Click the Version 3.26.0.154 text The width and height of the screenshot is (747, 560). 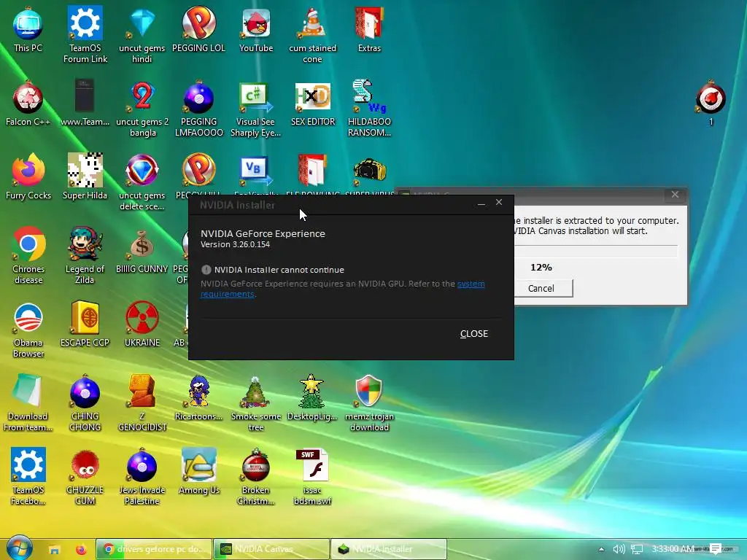click(x=235, y=244)
